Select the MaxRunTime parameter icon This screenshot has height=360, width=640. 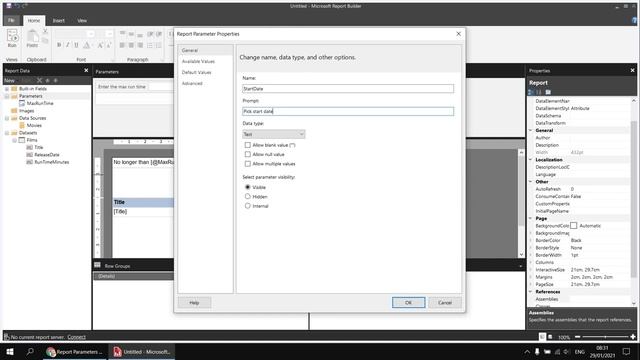22,103
